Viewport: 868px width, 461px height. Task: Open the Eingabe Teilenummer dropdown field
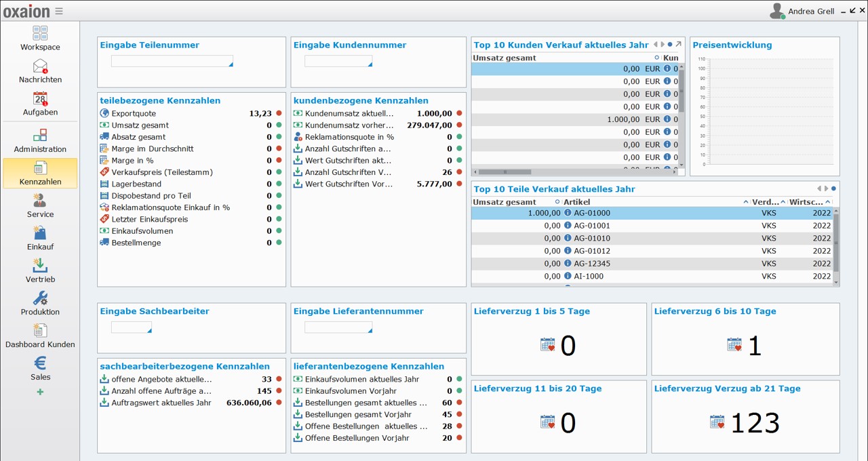[x=172, y=61]
